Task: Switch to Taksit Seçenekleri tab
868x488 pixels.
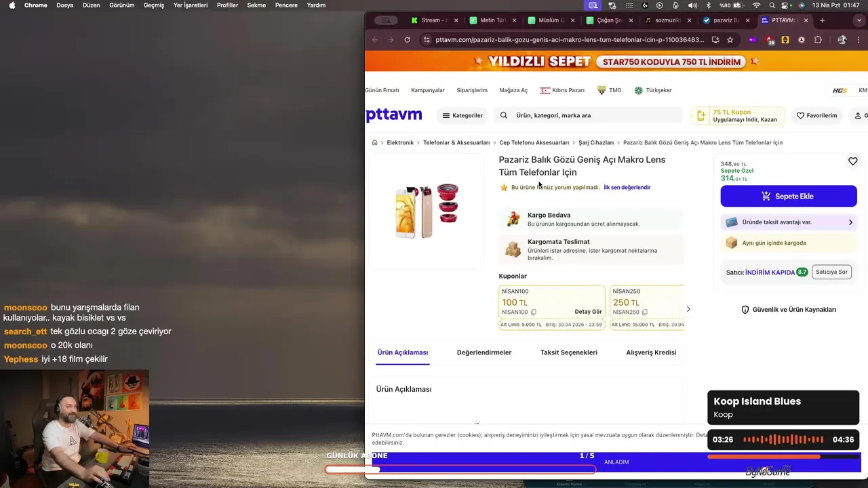Action: pos(569,352)
